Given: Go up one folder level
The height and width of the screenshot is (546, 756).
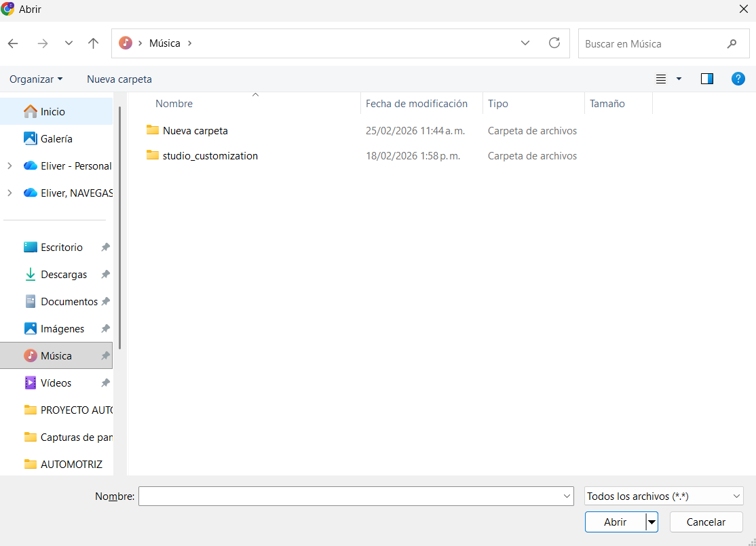Looking at the screenshot, I should coord(94,43).
